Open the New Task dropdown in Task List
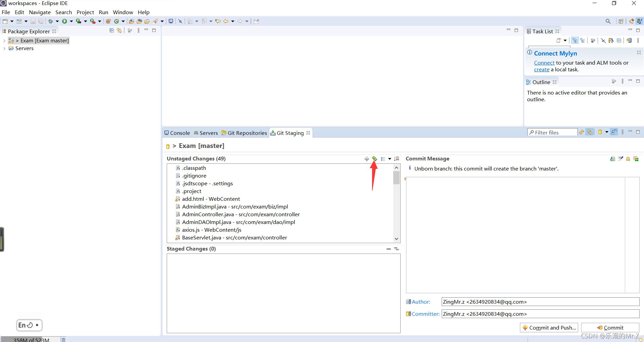 tap(565, 40)
